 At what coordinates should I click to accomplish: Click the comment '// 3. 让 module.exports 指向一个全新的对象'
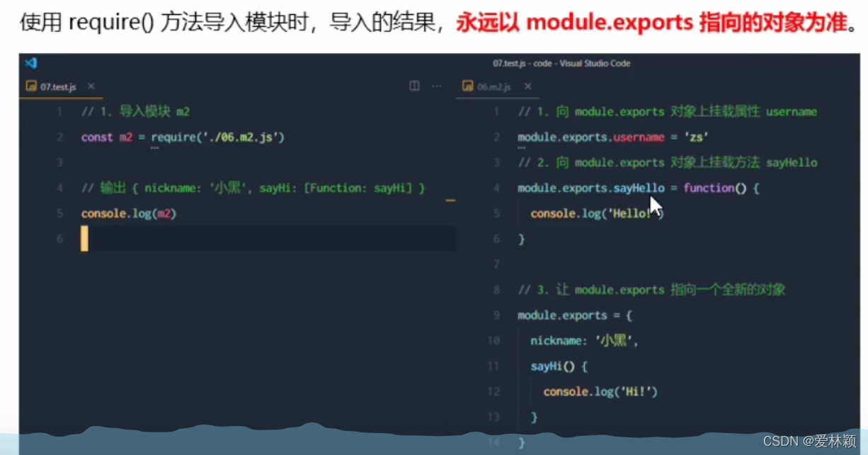651,290
